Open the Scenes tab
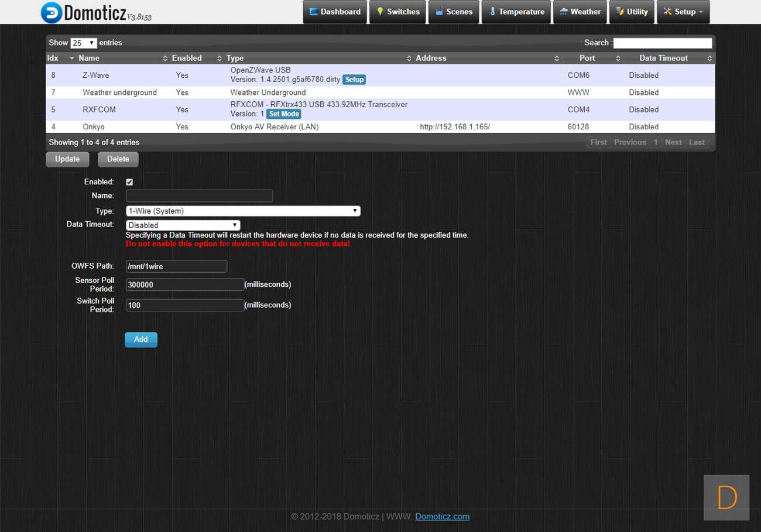Viewport: 761px width, 532px height. coord(454,12)
